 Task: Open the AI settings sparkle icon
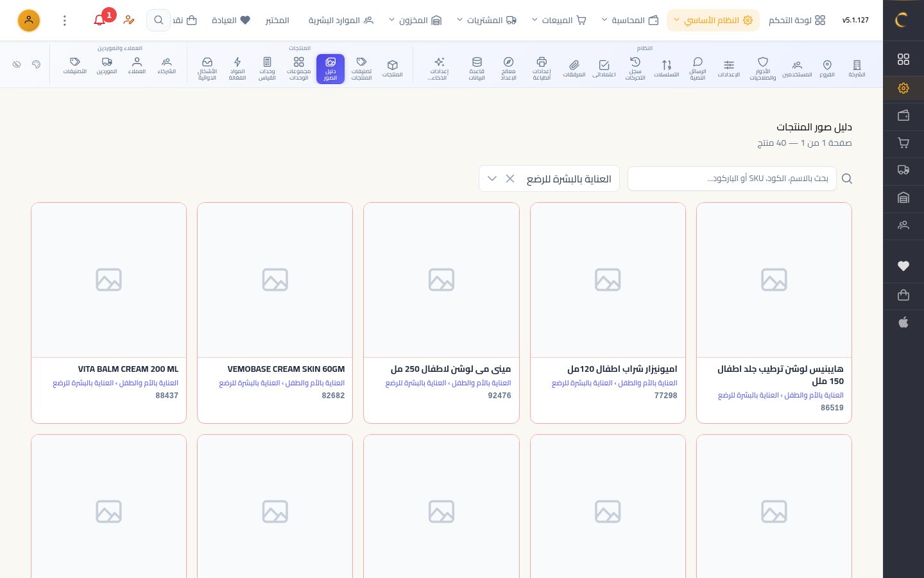[x=439, y=69]
